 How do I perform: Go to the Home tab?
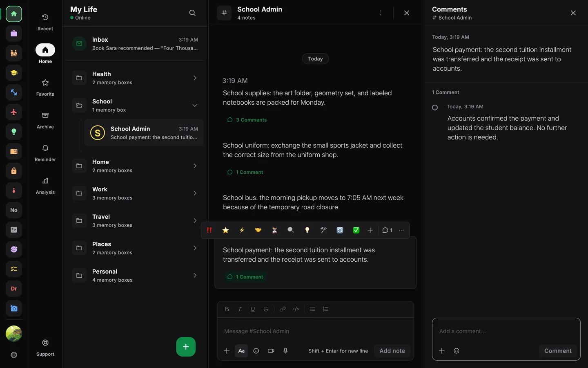point(45,54)
